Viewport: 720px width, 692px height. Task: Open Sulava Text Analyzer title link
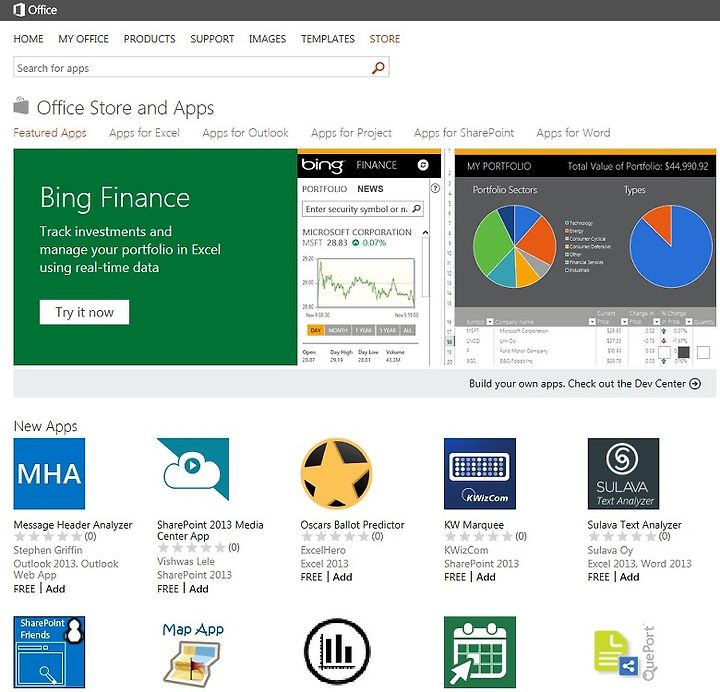click(x=635, y=525)
